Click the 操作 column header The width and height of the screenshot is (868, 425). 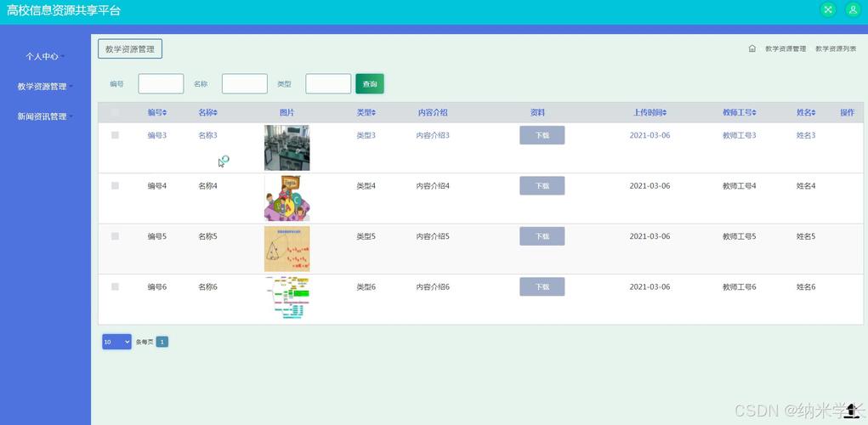coord(847,112)
